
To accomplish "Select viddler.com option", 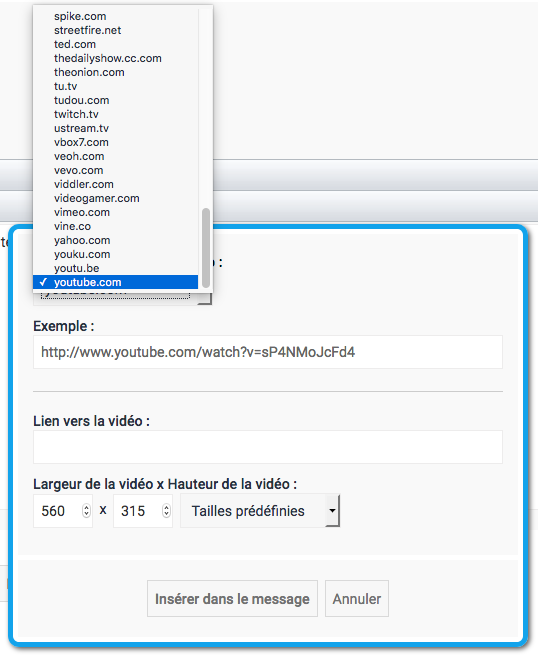I will coord(115,184).
